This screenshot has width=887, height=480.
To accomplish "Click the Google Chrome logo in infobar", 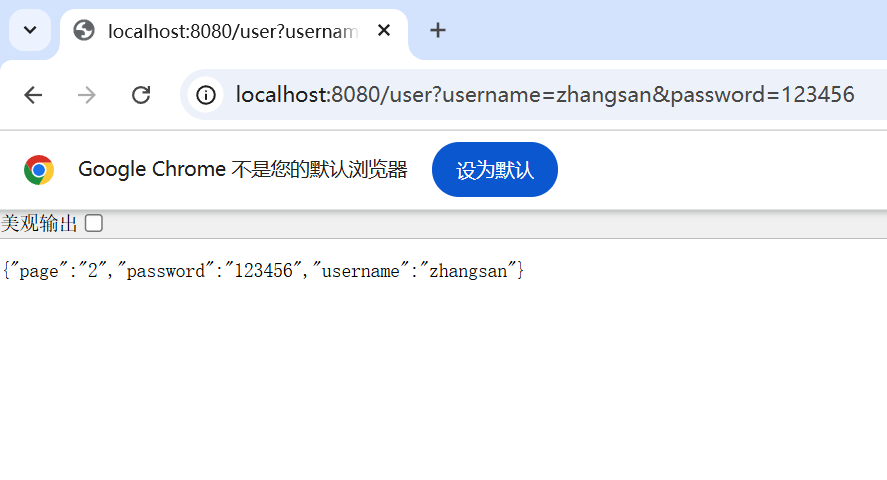I will click(x=39, y=170).
